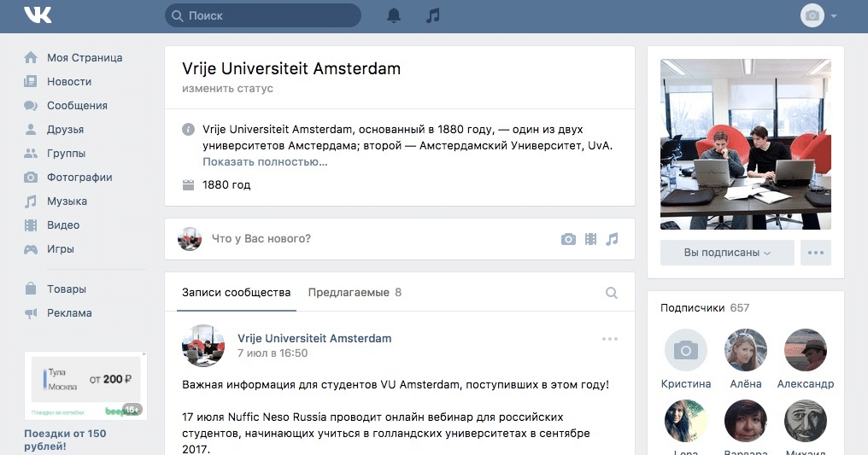Image resolution: width=868 pixels, height=455 pixels.
Task: Open the post options three-dots menu
Action: tap(609, 339)
